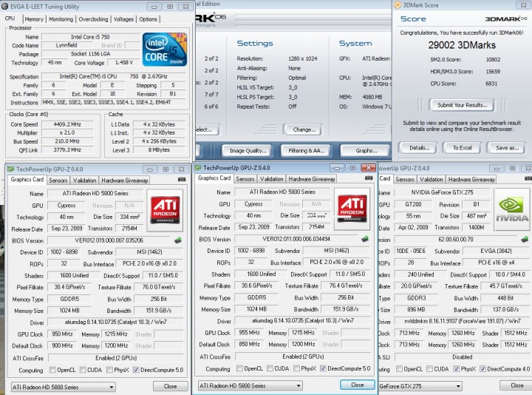Click Submit Your Results button
This screenshot has width=532, height=395.
pos(462,105)
